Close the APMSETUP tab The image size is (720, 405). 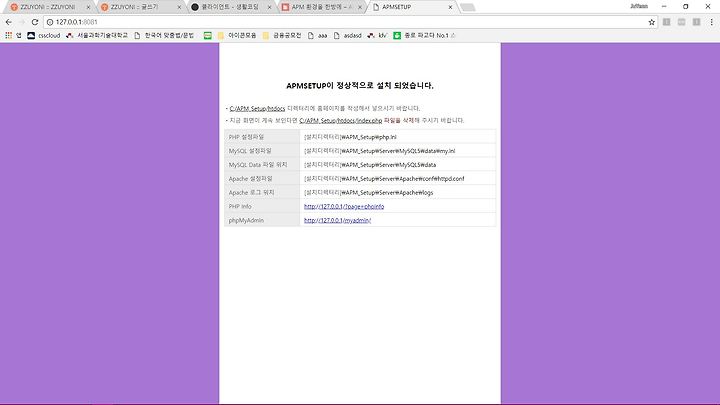pos(450,7)
